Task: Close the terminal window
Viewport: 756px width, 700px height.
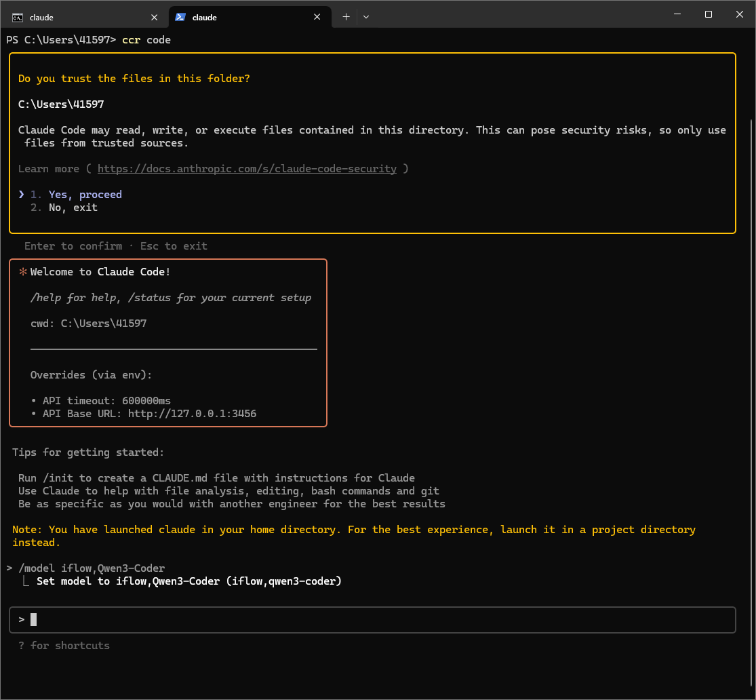Action: tap(740, 14)
